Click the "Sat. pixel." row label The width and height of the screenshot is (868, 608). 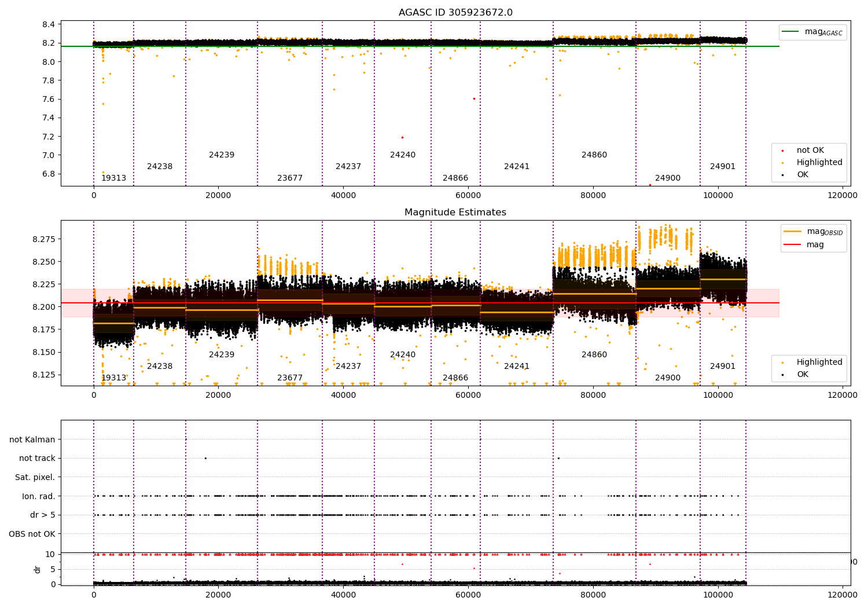[35, 478]
